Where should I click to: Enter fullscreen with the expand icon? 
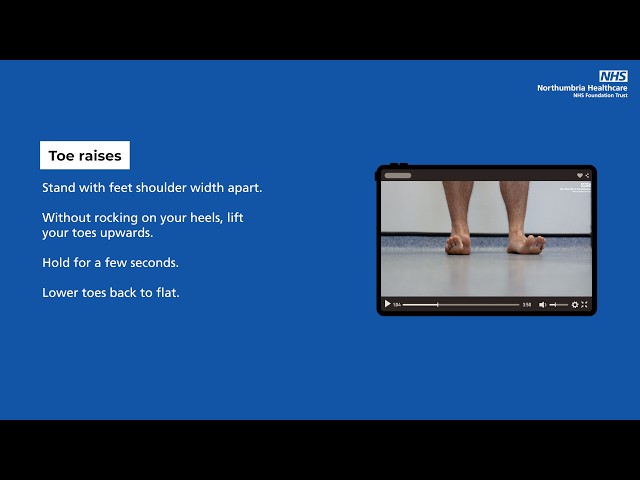584,304
